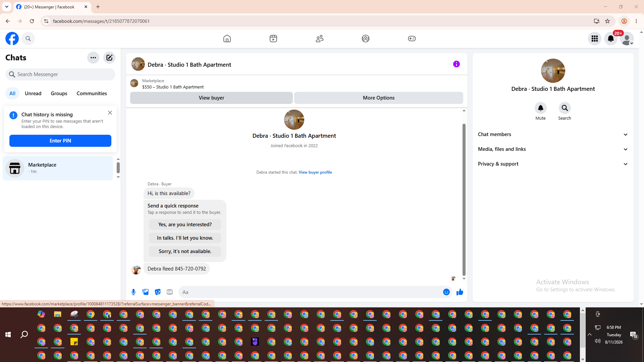The image size is (644, 362).
Task: Reload the page with the refresh icon
Action: point(32,21)
